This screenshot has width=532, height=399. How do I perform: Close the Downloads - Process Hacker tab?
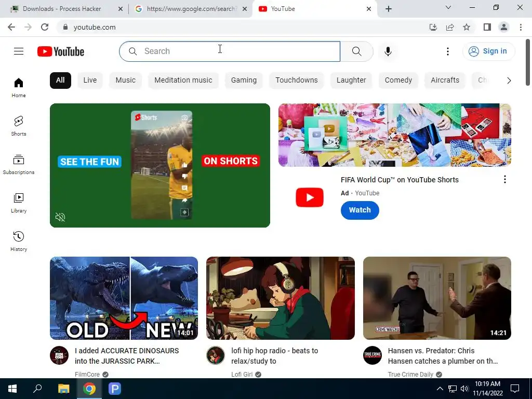[x=121, y=9]
